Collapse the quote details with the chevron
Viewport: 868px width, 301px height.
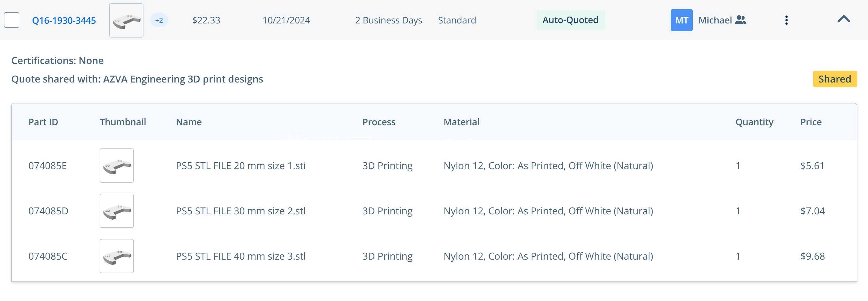tap(844, 19)
